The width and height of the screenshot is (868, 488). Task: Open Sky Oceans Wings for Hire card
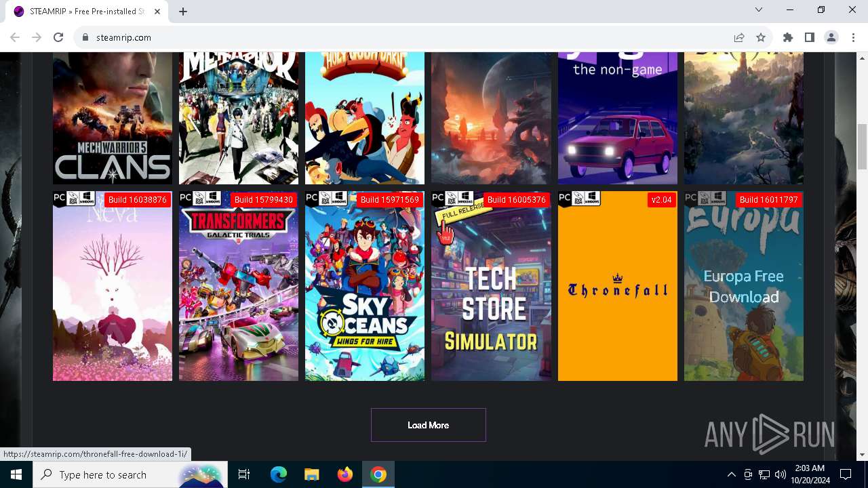365,286
